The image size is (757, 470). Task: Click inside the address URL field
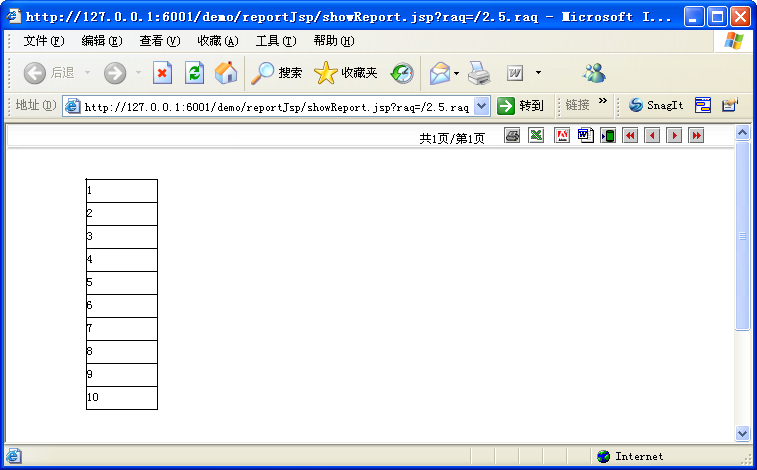coord(277,107)
